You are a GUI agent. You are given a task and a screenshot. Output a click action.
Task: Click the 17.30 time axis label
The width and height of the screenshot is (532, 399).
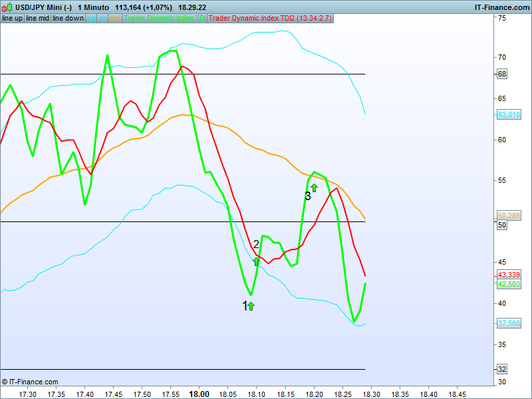[x=27, y=394]
